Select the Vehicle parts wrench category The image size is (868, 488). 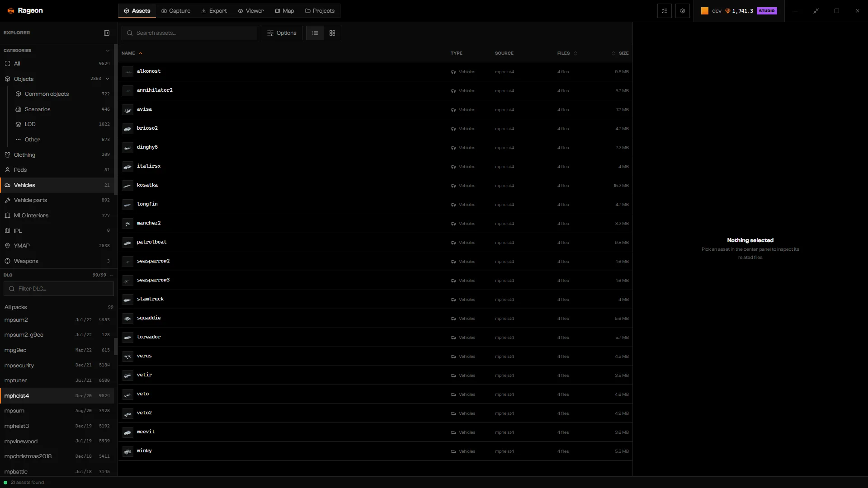click(57, 200)
